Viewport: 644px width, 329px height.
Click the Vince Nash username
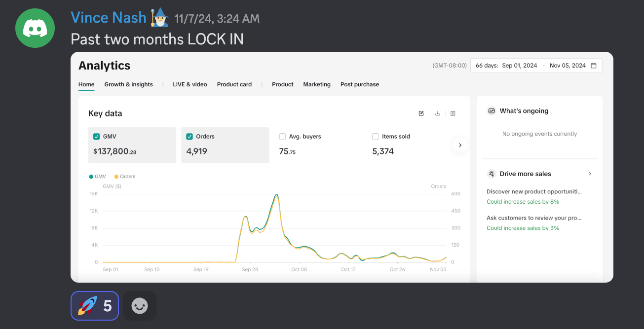click(x=109, y=18)
